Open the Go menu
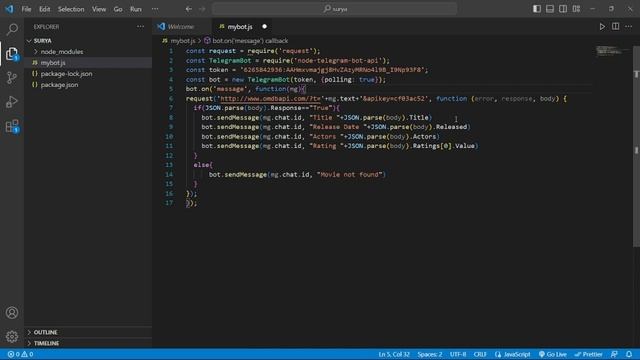This screenshot has height=360, width=640. pyautogui.click(x=118, y=9)
